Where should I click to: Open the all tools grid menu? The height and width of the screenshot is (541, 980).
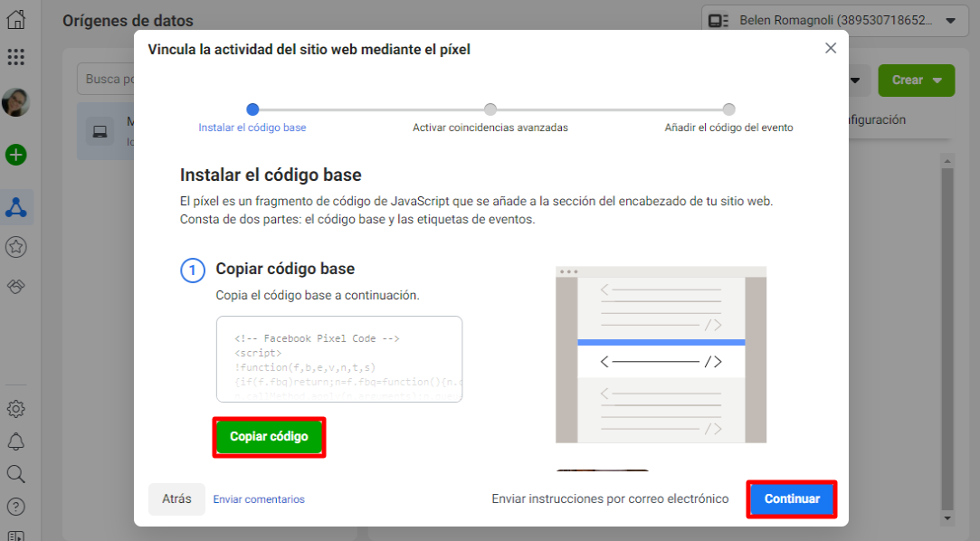coord(16,58)
